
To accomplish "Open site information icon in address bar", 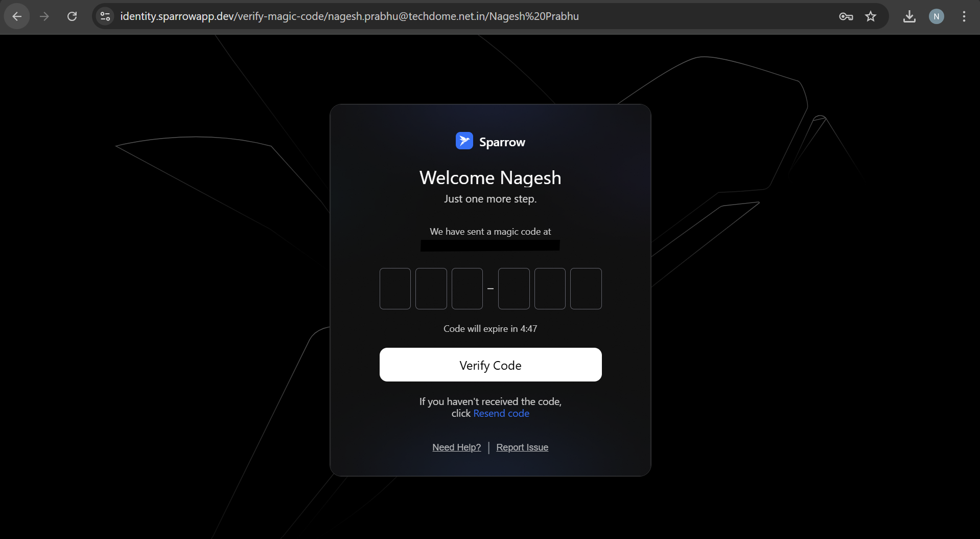I will (105, 16).
